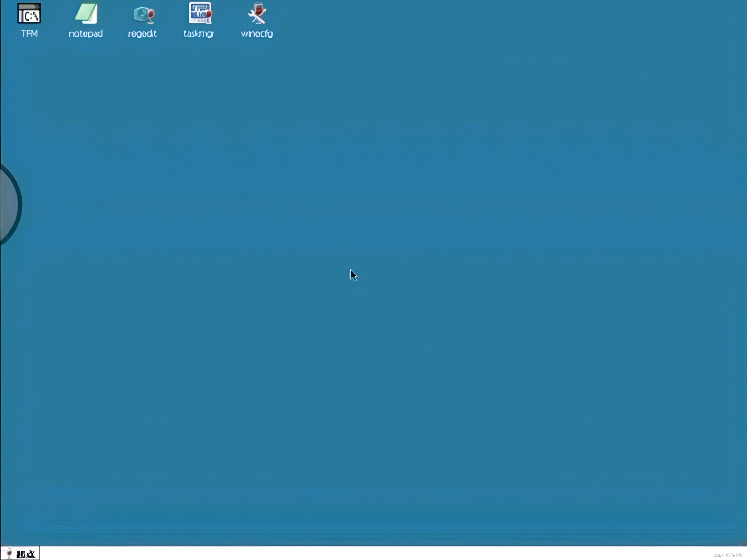The height and width of the screenshot is (560, 747).
Task: Open the TFM command prompt icon
Action: tap(29, 13)
